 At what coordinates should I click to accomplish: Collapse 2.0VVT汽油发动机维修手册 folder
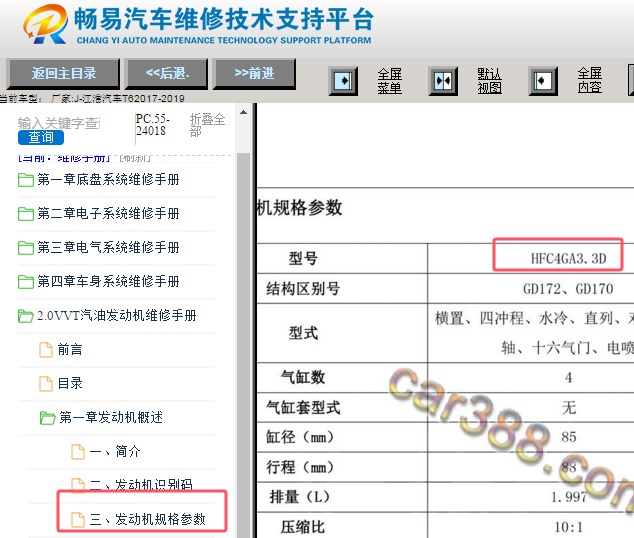tap(116, 315)
